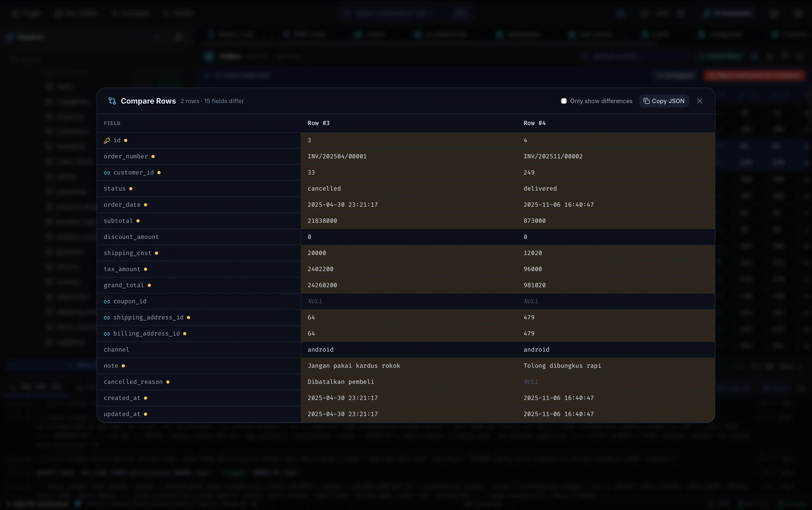The height and width of the screenshot is (510, 812).
Task: Click the cancelled_reason field label
Action: click(133, 382)
